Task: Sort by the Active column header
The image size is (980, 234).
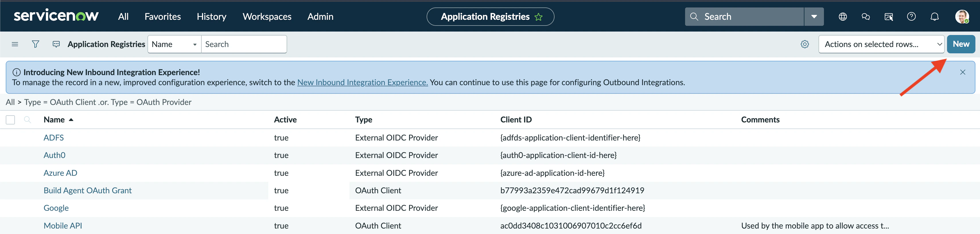Action: [285, 120]
